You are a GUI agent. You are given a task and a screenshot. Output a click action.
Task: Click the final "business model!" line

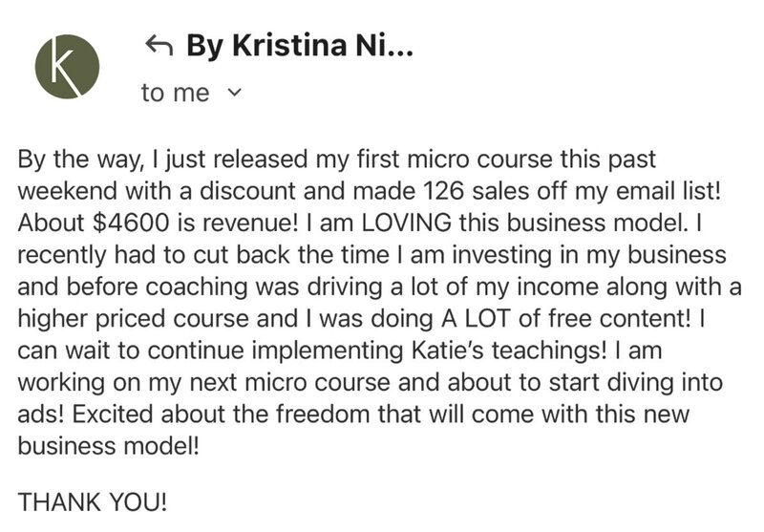(x=109, y=446)
